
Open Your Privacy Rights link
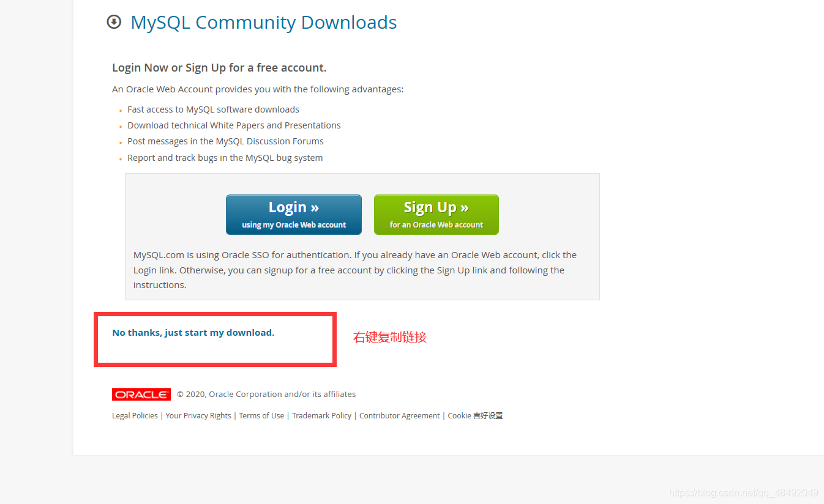click(x=198, y=416)
